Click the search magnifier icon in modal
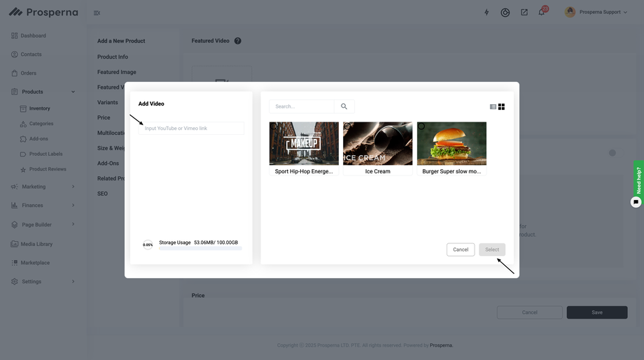644x360 pixels. [344, 106]
